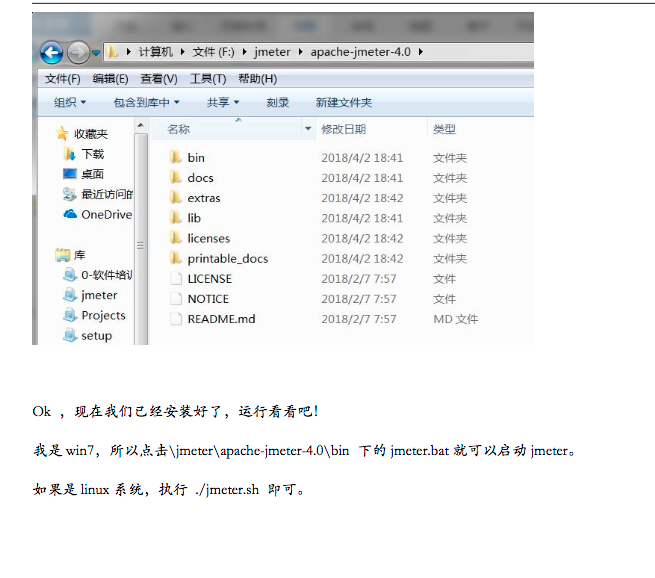Open the 查看(V) menu
Viewport: 655px width, 578px height.
coord(159,79)
